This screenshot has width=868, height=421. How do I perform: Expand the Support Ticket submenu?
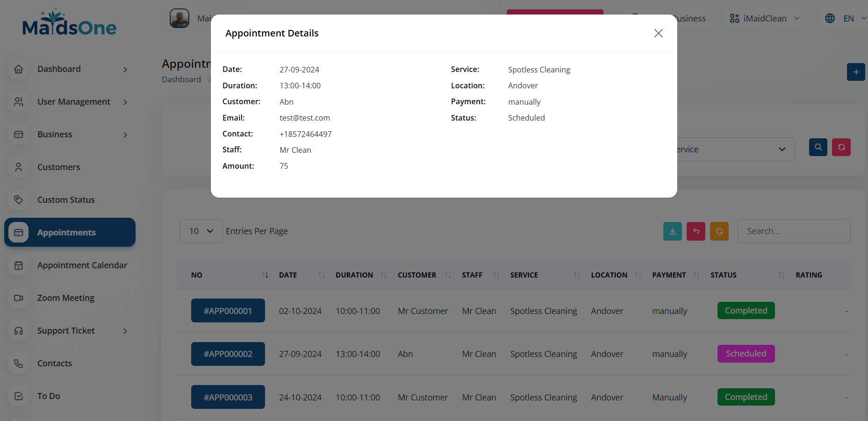click(70, 331)
